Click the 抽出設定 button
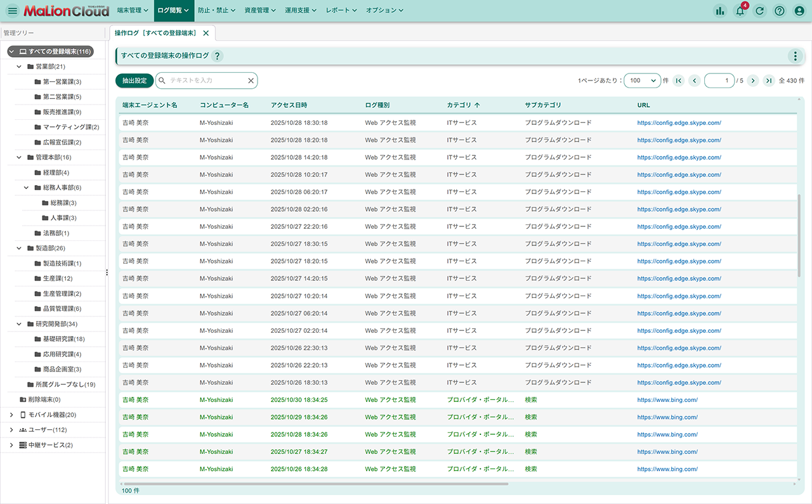Viewport: 812px width, 504px height. [x=134, y=81]
